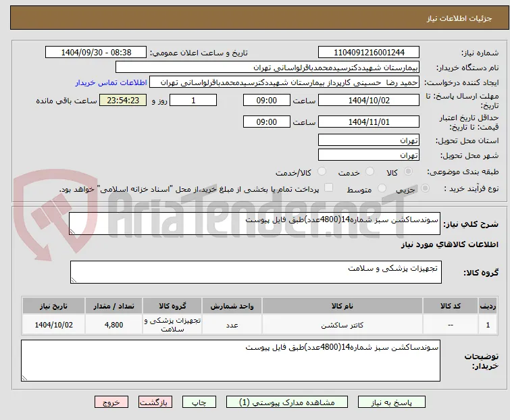The width and height of the screenshot is (510, 420).
Task: Click the پاسخ به نیاز button
Action: pyautogui.click(x=392, y=402)
